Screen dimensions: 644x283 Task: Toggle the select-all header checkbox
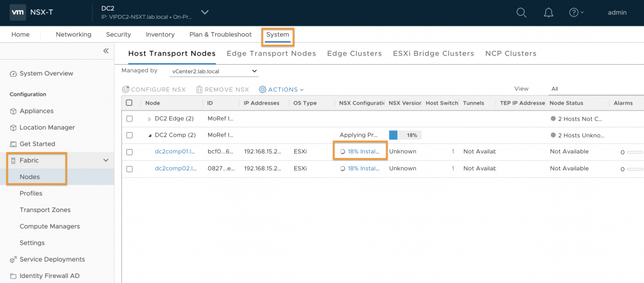(x=130, y=103)
